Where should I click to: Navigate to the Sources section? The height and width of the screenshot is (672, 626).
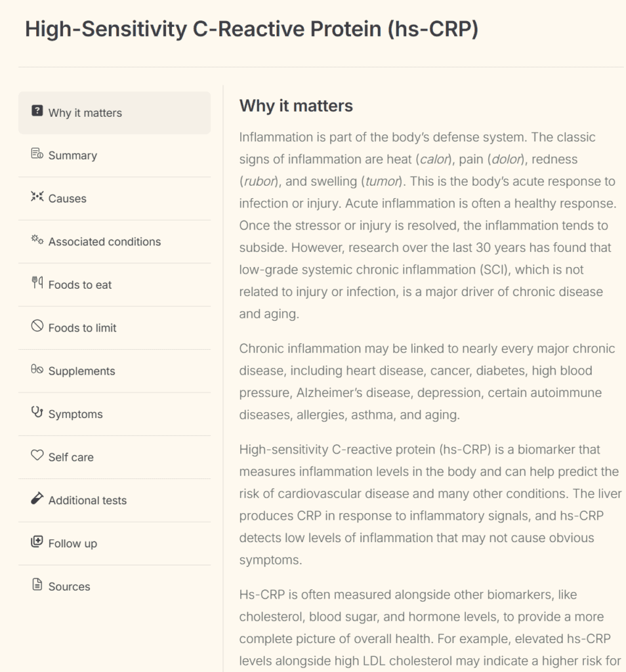click(x=69, y=587)
